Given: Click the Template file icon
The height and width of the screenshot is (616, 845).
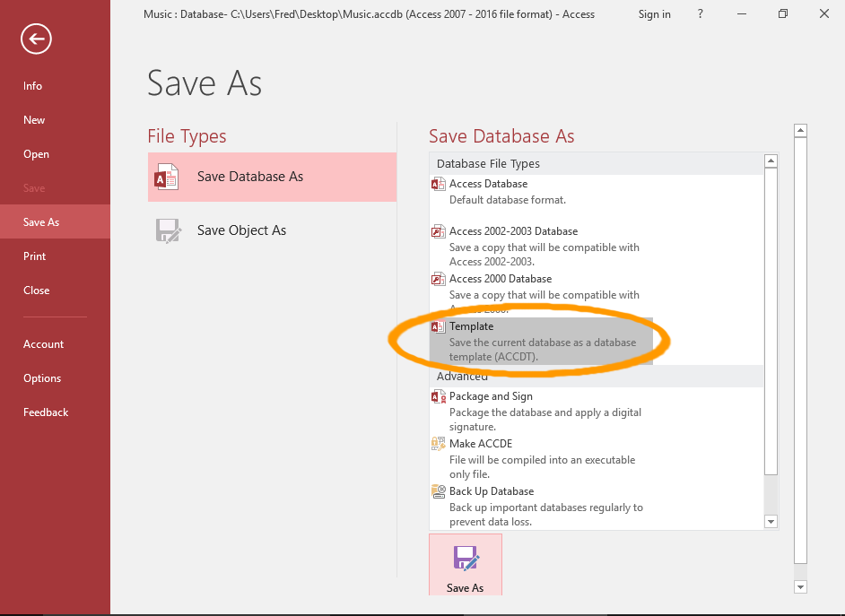Looking at the screenshot, I should coord(438,326).
